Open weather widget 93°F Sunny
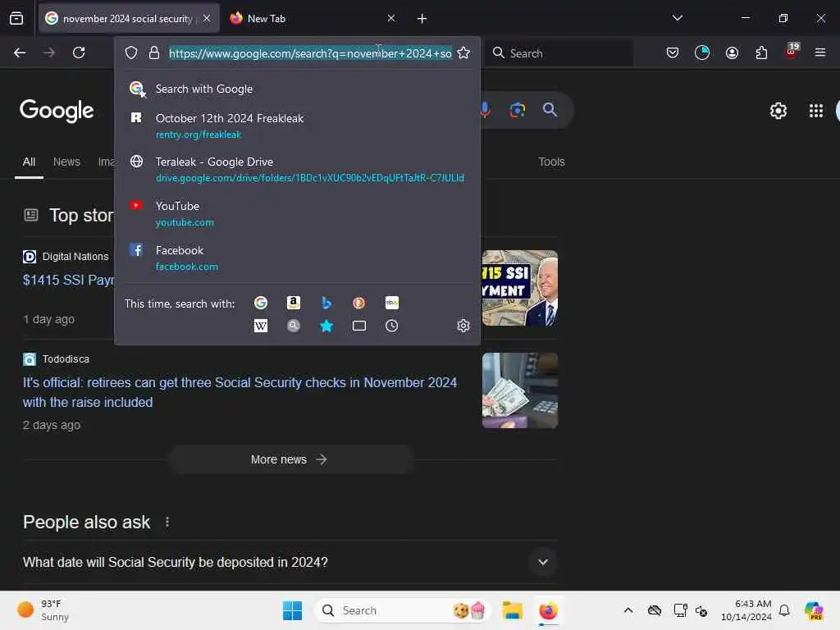The image size is (840, 630). tap(44, 610)
